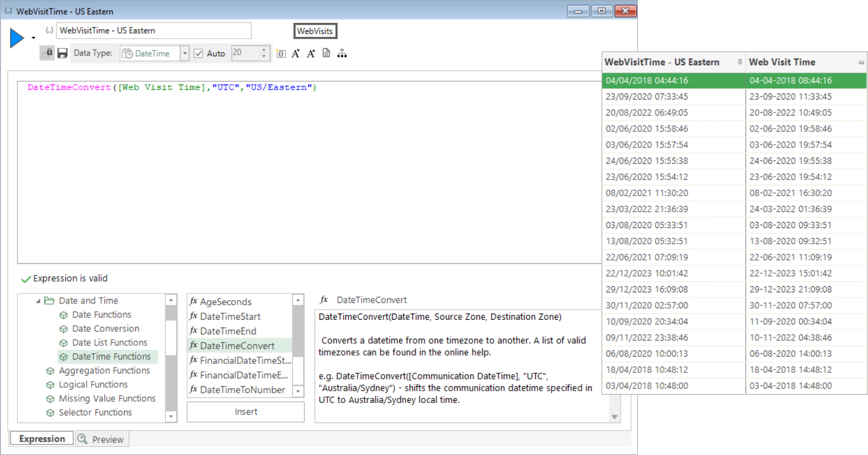Click the cube icon next to Selector Functions
Screen dimensions: 868x455
click(50, 413)
